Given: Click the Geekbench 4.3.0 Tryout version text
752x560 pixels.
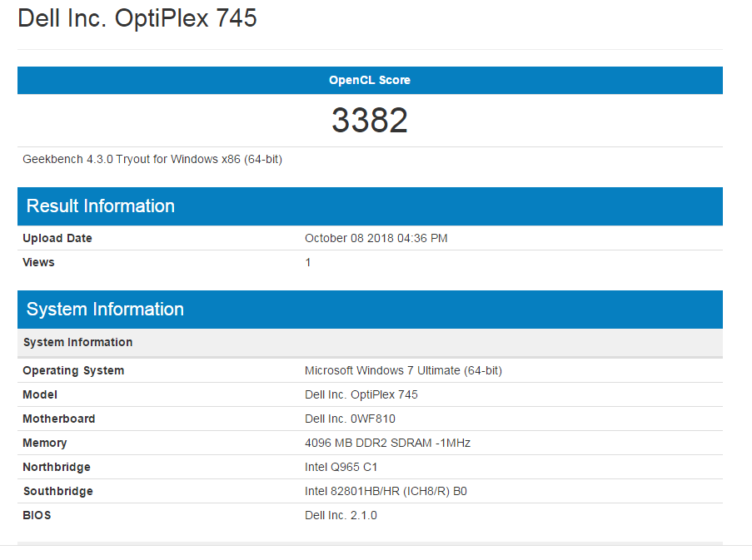Looking at the screenshot, I should point(152,159).
